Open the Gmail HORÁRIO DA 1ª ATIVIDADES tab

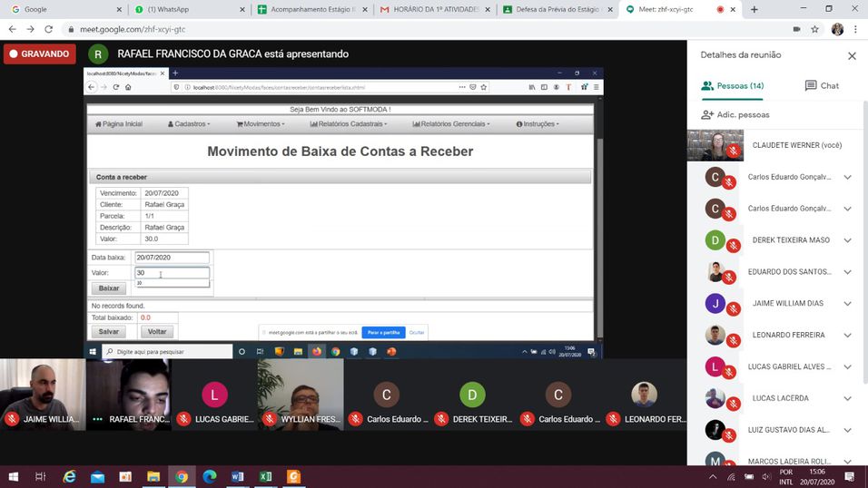click(431, 9)
